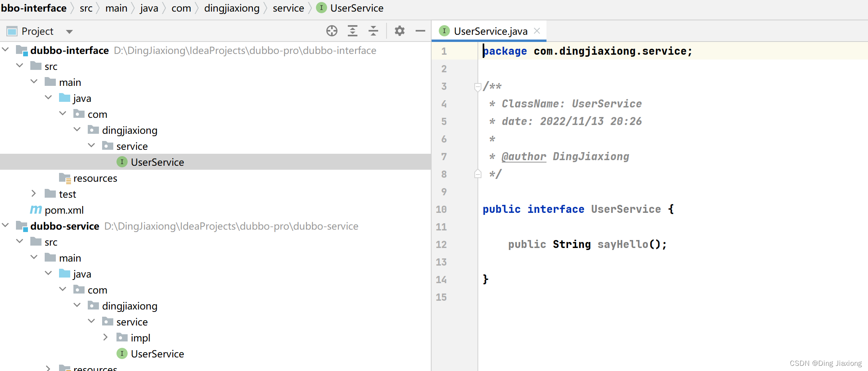The height and width of the screenshot is (371, 868).
Task: Click the fold end marker at line 8
Action: (x=477, y=174)
